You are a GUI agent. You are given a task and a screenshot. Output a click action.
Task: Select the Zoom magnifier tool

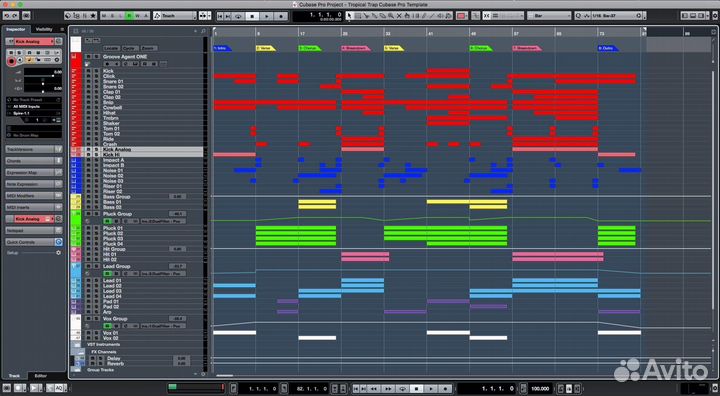point(391,16)
